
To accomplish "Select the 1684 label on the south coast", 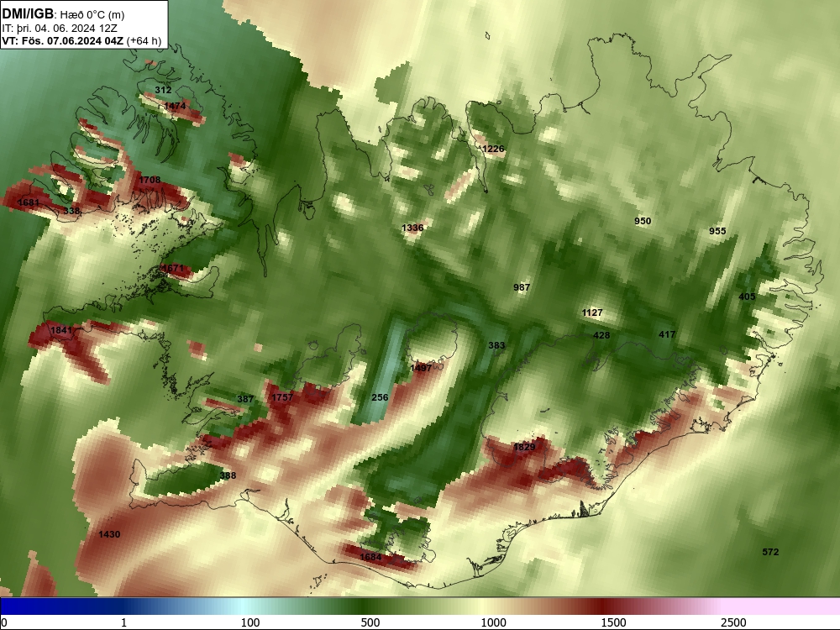I will pyautogui.click(x=370, y=557).
